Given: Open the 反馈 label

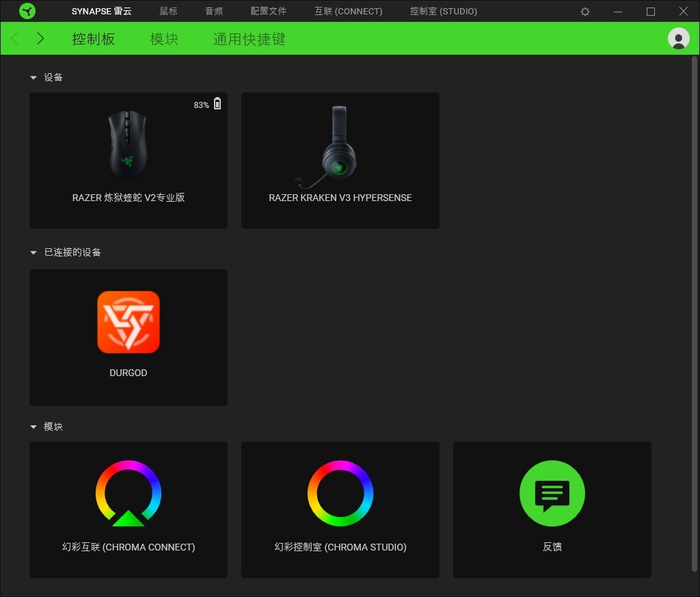Looking at the screenshot, I should pyautogui.click(x=552, y=547).
